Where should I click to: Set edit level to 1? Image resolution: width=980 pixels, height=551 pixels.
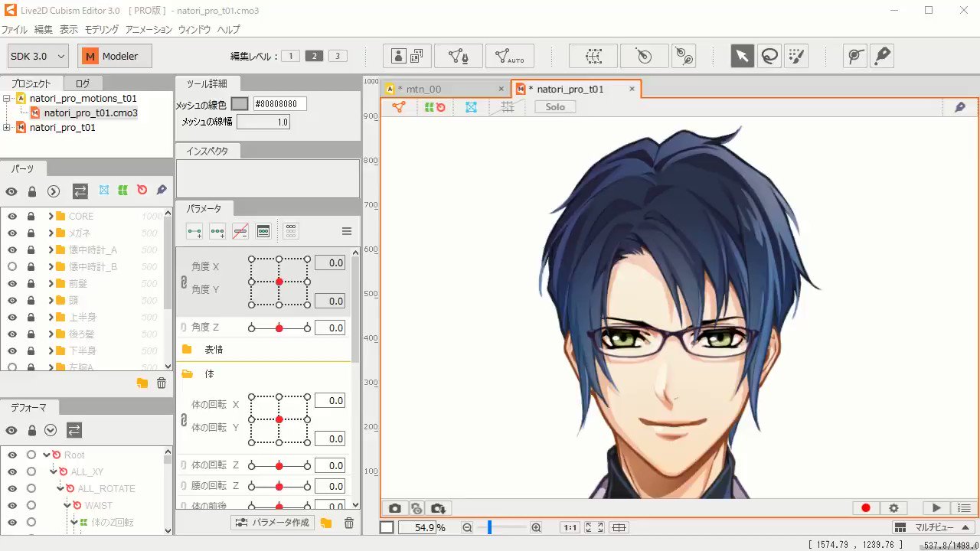(290, 56)
